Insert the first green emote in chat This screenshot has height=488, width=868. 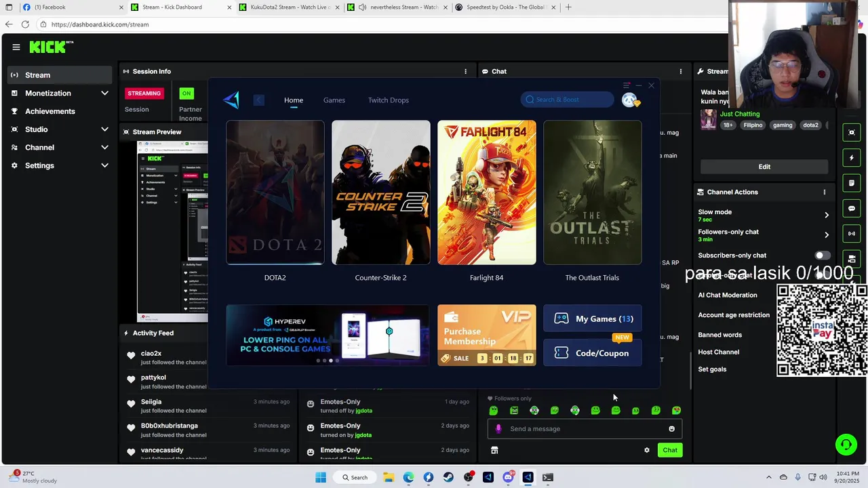pos(494,410)
